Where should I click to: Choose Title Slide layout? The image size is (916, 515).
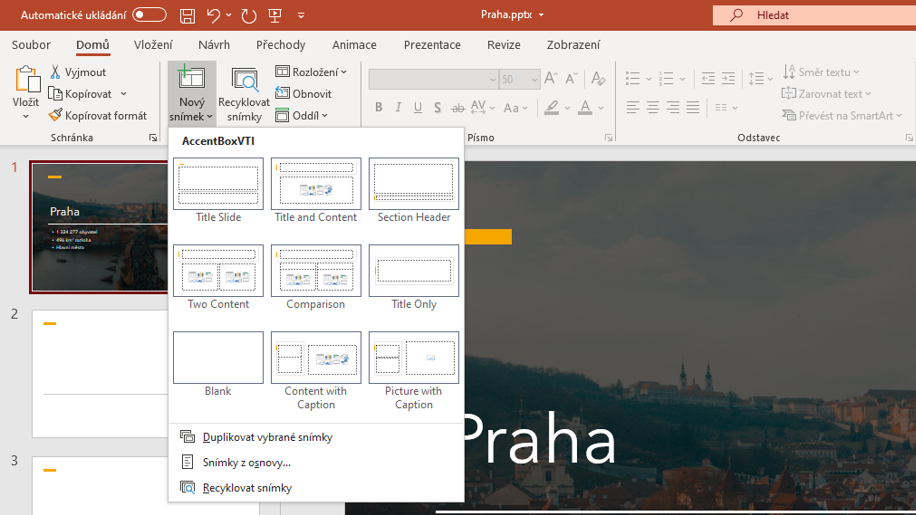click(x=218, y=191)
